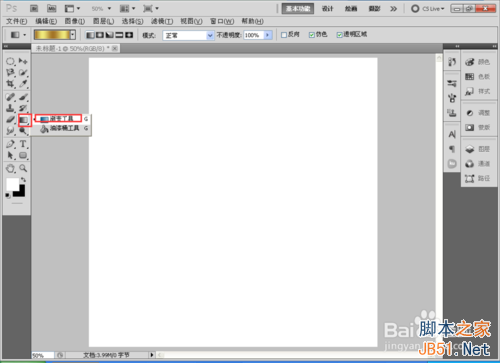Select the Eraser tool

(x=10, y=120)
